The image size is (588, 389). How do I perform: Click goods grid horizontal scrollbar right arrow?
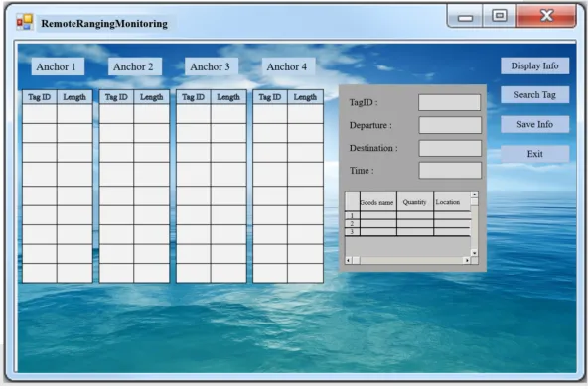click(x=467, y=260)
